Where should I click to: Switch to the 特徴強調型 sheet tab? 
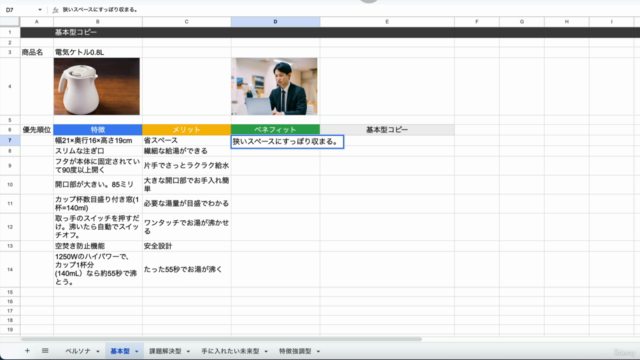[x=295, y=351]
